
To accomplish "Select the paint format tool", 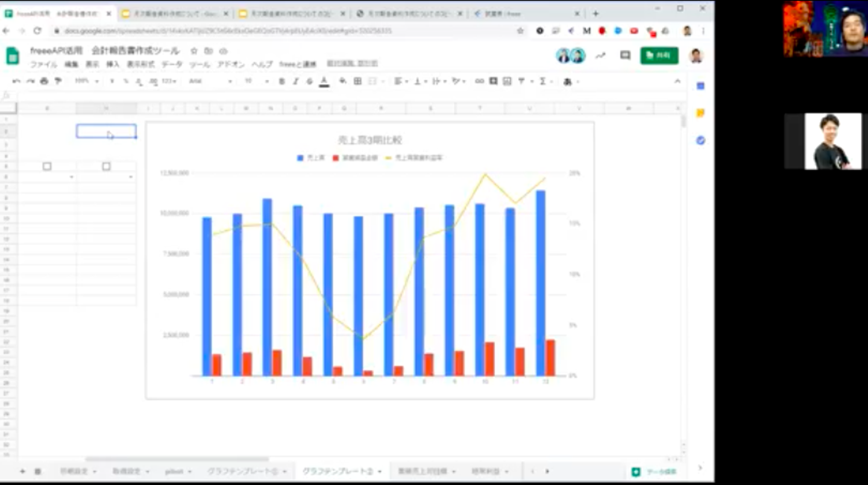I will (x=58, y=81).
